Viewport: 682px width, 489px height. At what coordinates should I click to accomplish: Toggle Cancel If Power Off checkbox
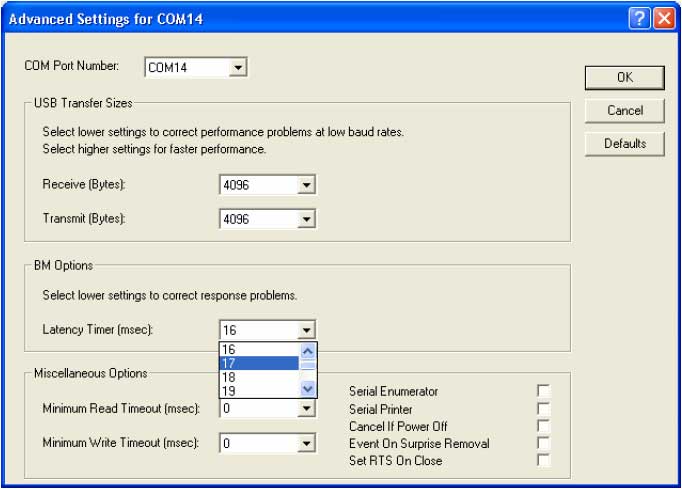click(x=543, y=426)
